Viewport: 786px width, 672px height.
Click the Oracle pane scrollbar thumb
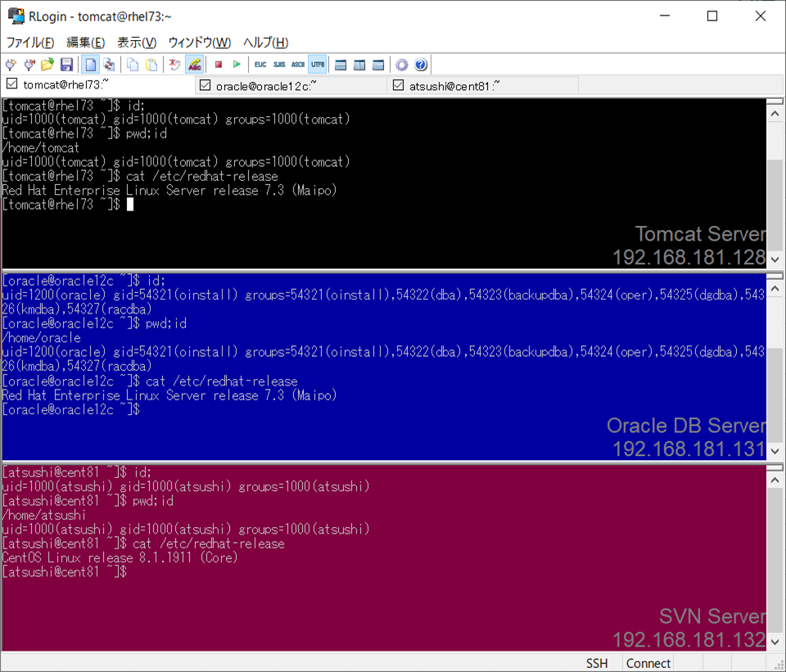[775, 396]
